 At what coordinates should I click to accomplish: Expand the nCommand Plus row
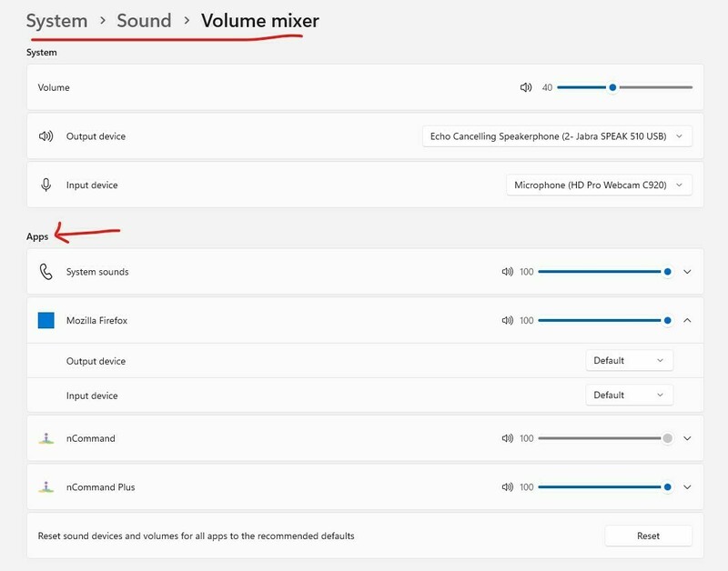687,487
